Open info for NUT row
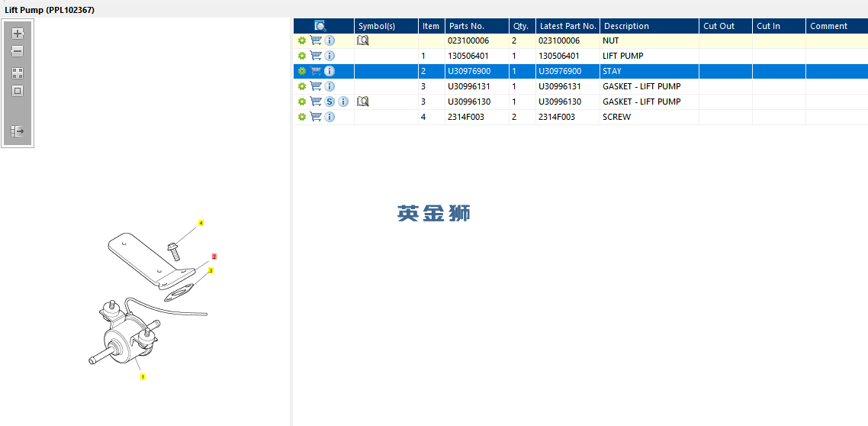The height and width of the screenshot is (426, 868). (x=330, y=40)
